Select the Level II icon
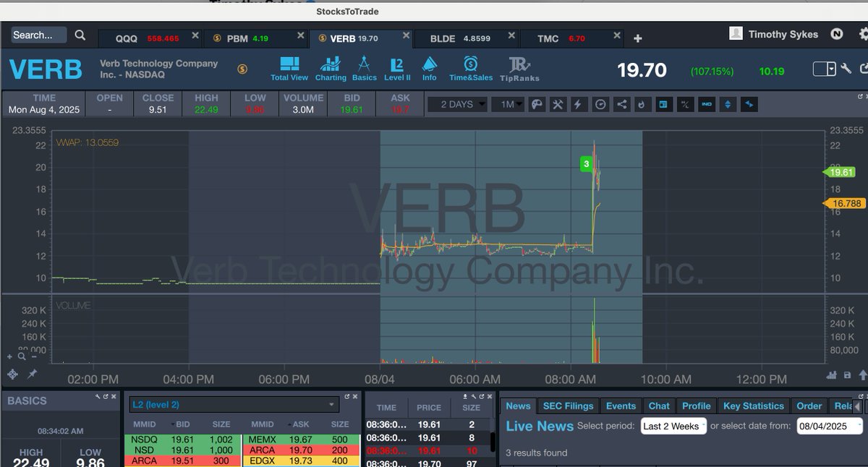This screenshot has width=868, height=467. coord(397,69)
